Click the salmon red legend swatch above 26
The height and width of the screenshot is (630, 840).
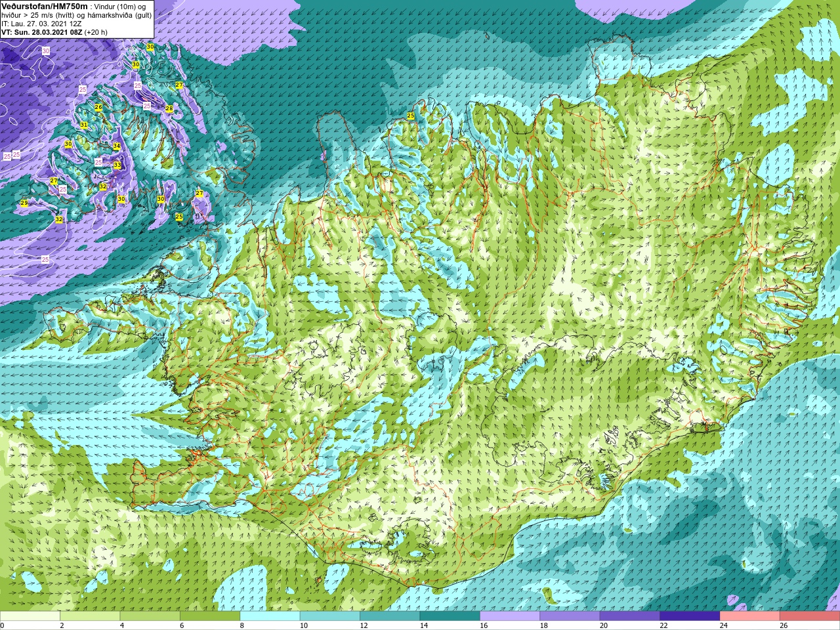[x=810, y=616]
